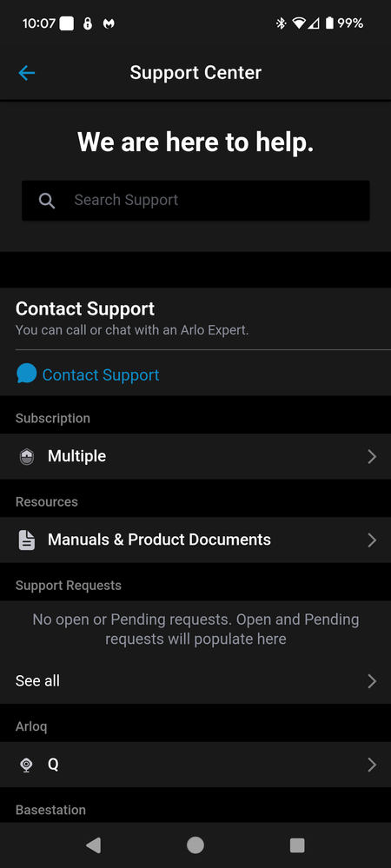Tap the Arlo Q camera icon
This screenshot has height=868, width=391.
click(26, 765)
